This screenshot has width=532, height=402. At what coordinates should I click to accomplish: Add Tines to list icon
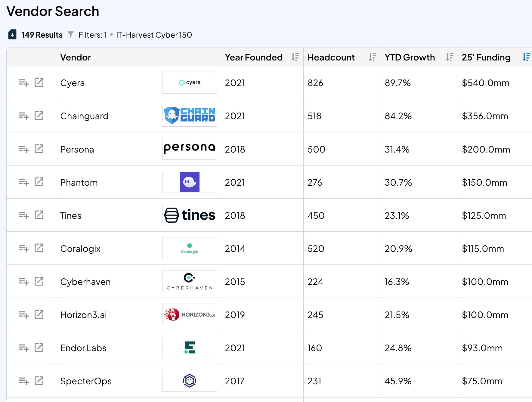(24, 215)
